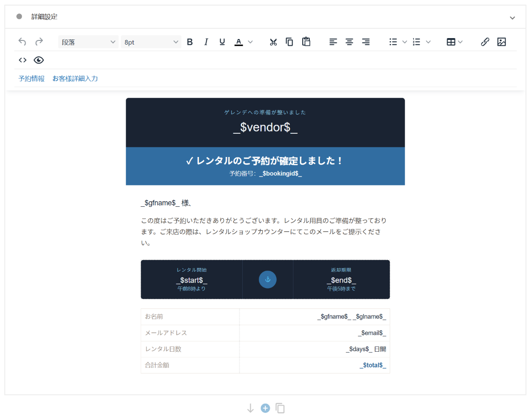This screenshot has height=419, width=532.
Task: Open text color options arrow
Action: (x=250, y=42)
